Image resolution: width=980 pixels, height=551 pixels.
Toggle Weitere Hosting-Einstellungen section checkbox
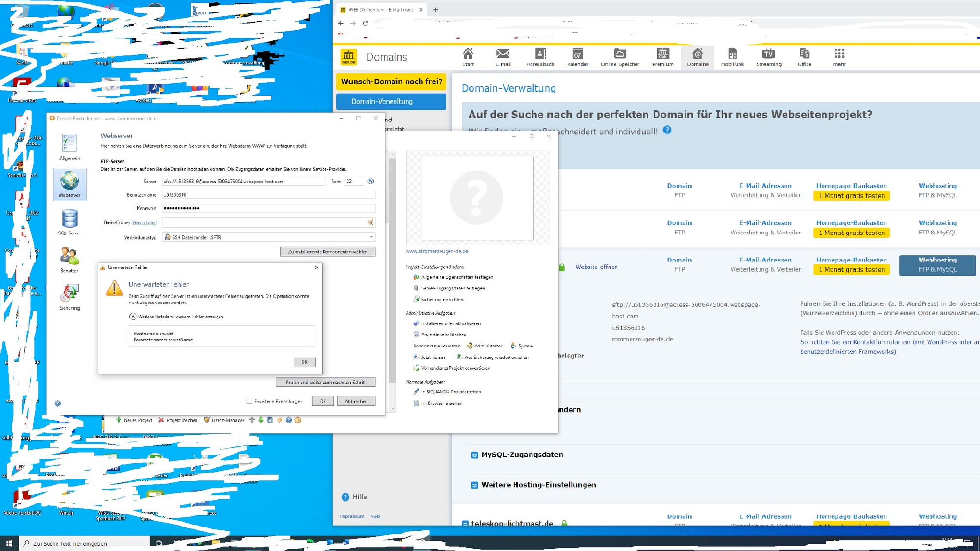(x=474, y=485)
